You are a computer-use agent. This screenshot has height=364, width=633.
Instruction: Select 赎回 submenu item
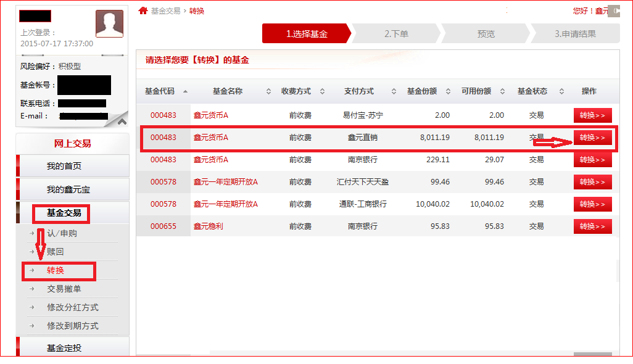tap(56, 252)
